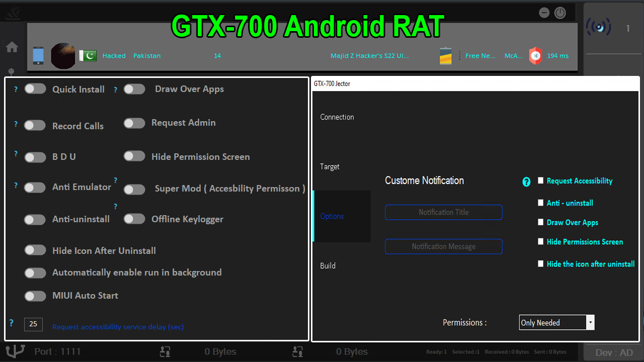Click the Pakistan flag icon
The width and height of the screenshot is (644, 362).
[x=88, y=55]
